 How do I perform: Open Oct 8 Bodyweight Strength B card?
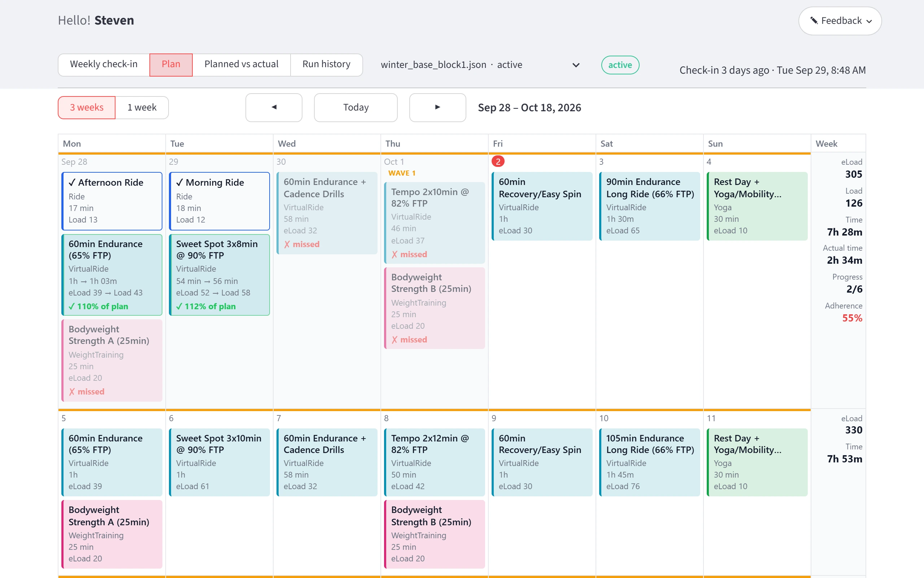tap(435, 534)
